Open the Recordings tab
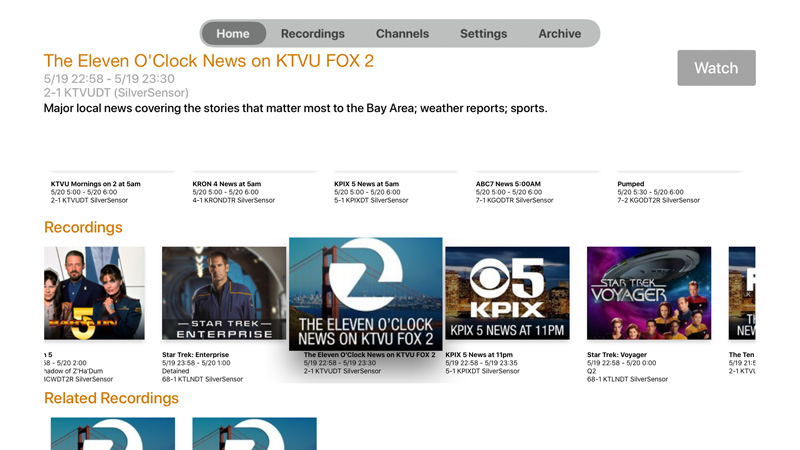The height and width of the screenshot is (450, 800). click(x=313, y=34)
